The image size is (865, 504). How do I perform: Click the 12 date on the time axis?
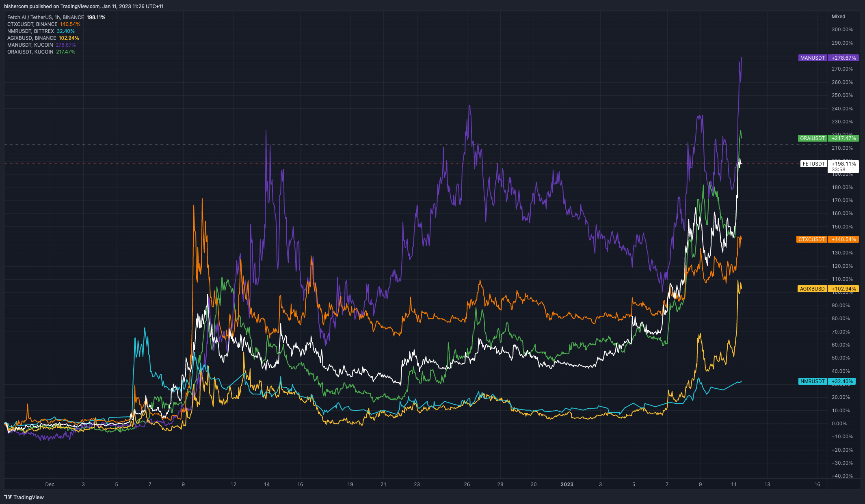click(x=234, y=485)
